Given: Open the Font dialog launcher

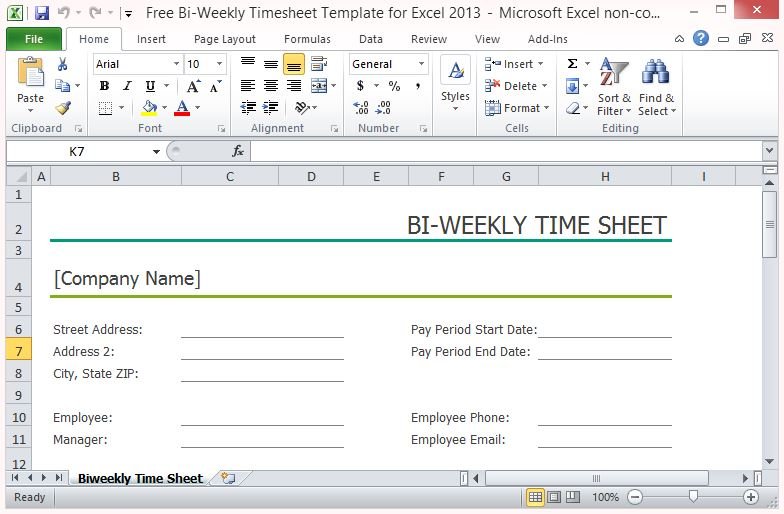Looking at the screenshot, I should tap(221, 129).
